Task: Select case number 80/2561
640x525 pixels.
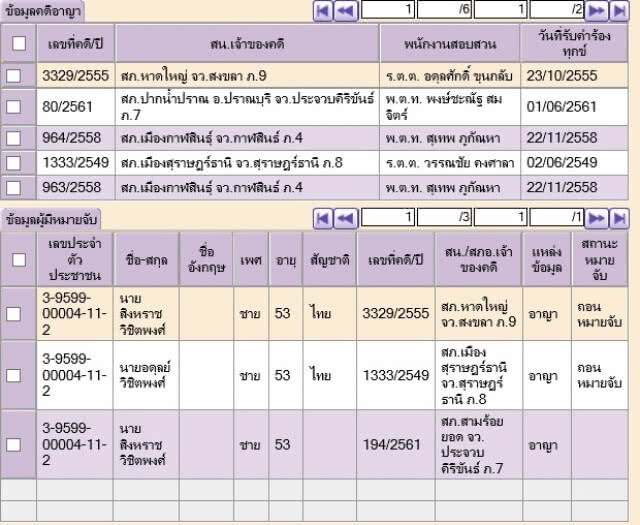Action: click(x=67, y=107)
